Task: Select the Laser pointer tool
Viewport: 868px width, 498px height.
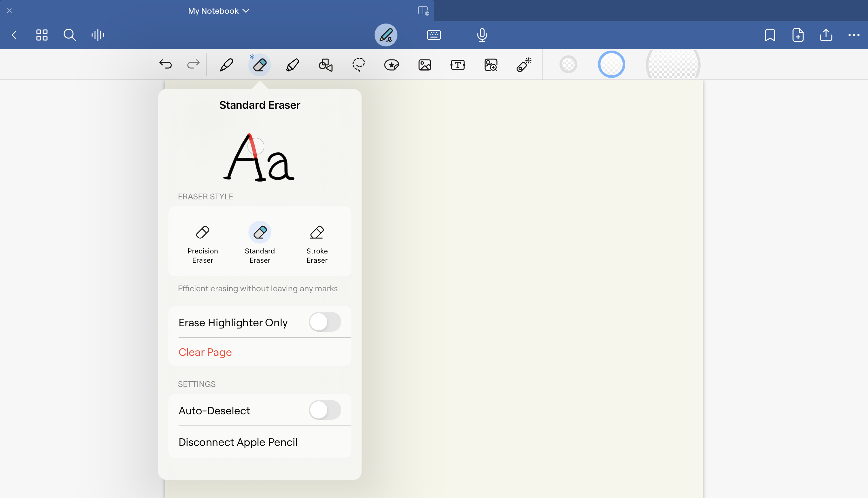Action: coord(523,64)
